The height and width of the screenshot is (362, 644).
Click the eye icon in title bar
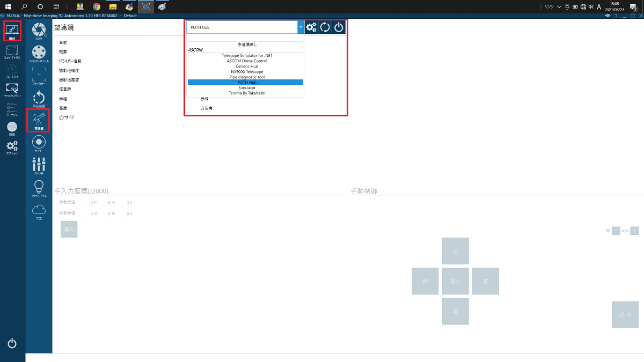tap(608, 16)
